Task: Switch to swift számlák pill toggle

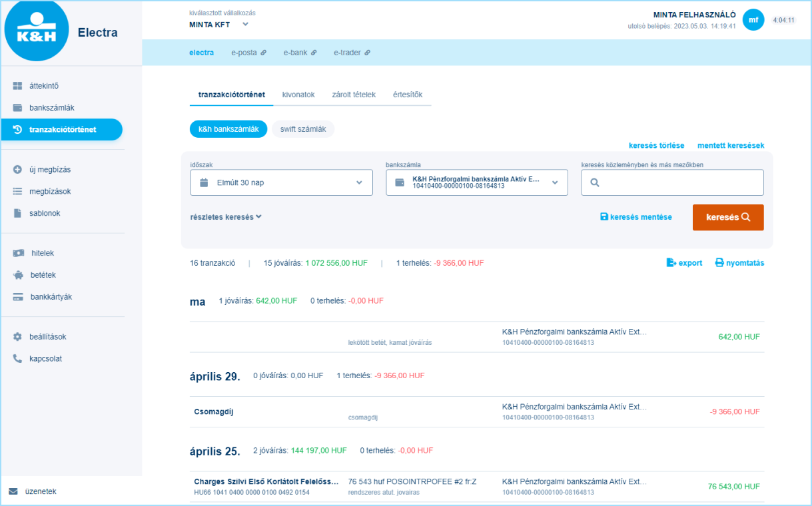Action: [x=302, y=129]
